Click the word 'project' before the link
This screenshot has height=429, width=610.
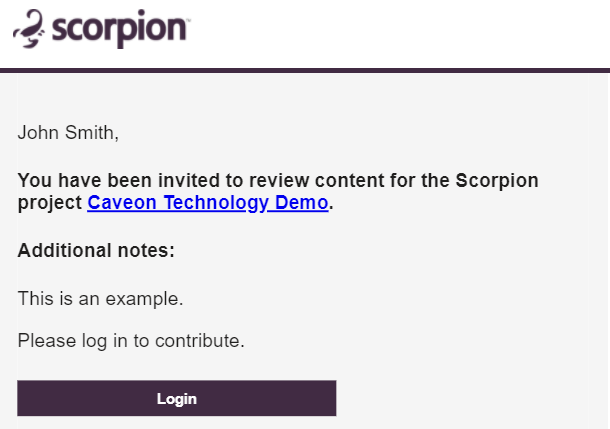coord(50,203)
